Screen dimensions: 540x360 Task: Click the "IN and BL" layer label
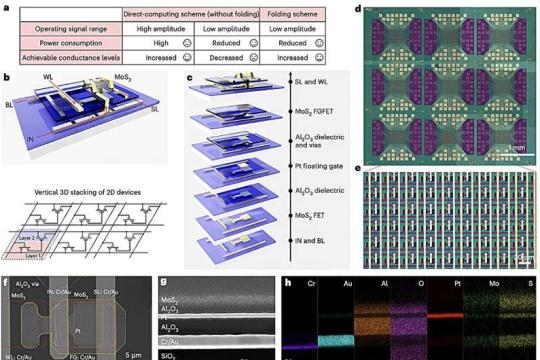(310, 241)
